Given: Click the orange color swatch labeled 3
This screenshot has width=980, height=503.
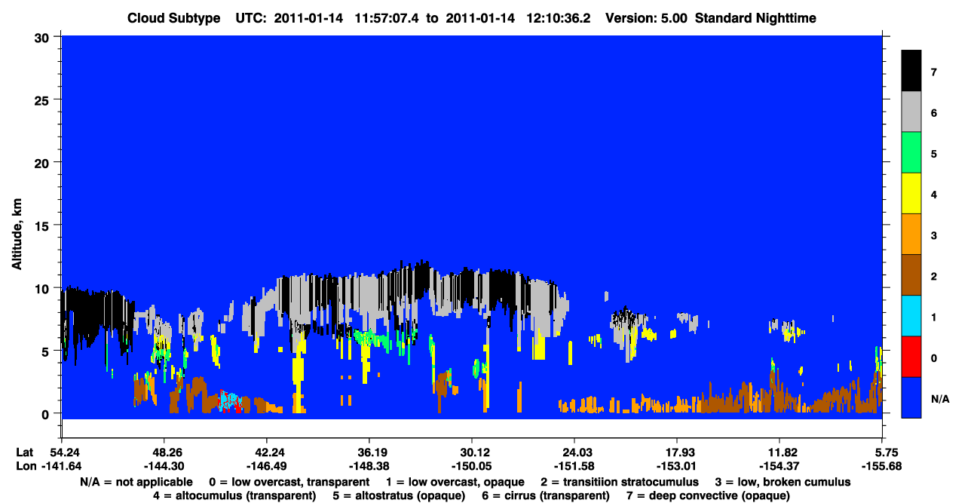Looking at the screenshot, I should [911, 234].
